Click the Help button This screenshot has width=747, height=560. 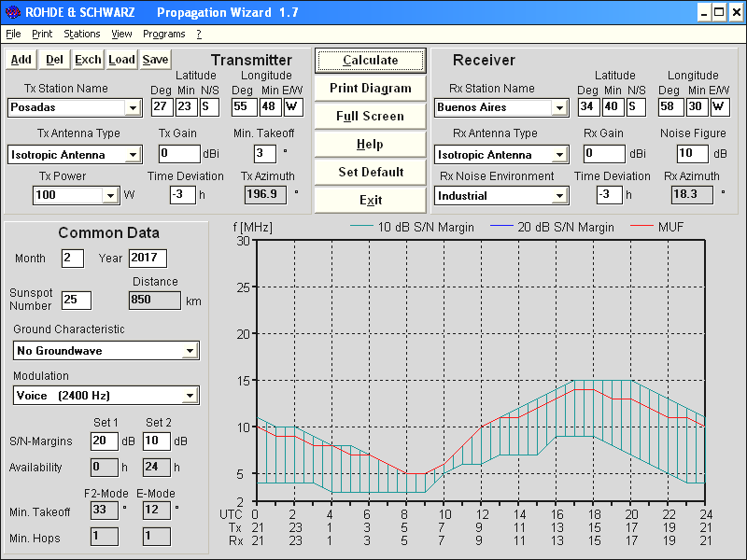tap(370, 145)
